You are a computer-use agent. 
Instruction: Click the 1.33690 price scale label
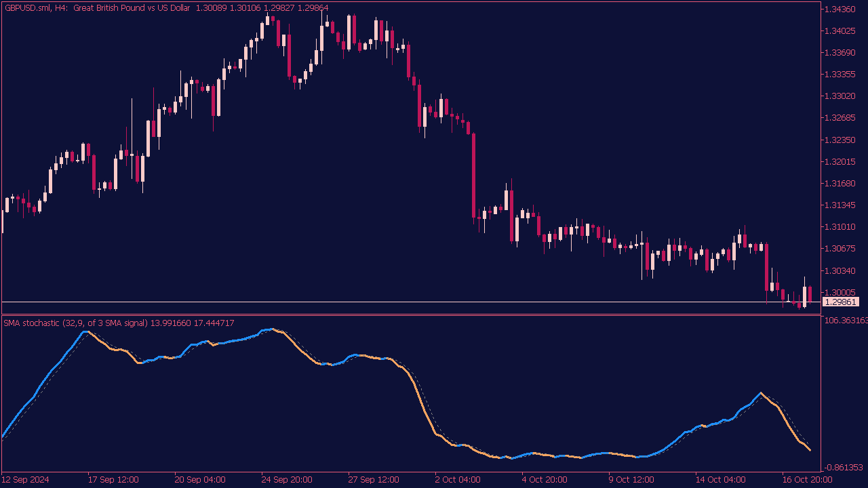[840, 52]
